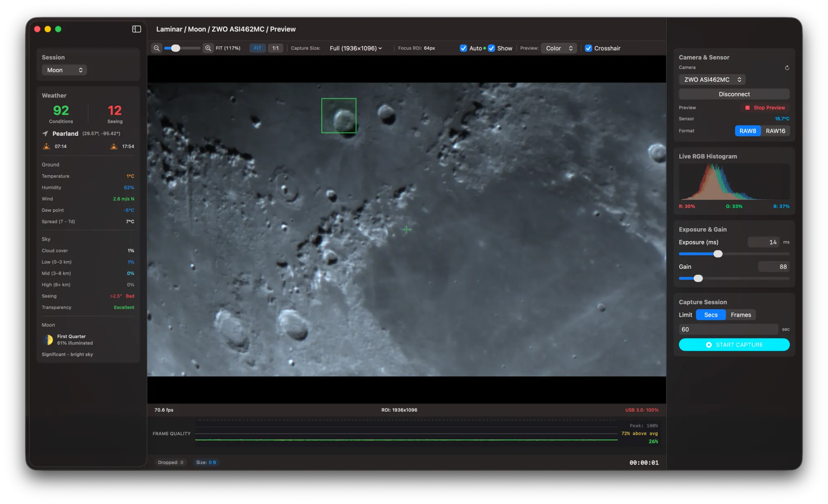Click START CAPTURE
This screenshot has height=504, width=828.
click(x=734, y=344)
